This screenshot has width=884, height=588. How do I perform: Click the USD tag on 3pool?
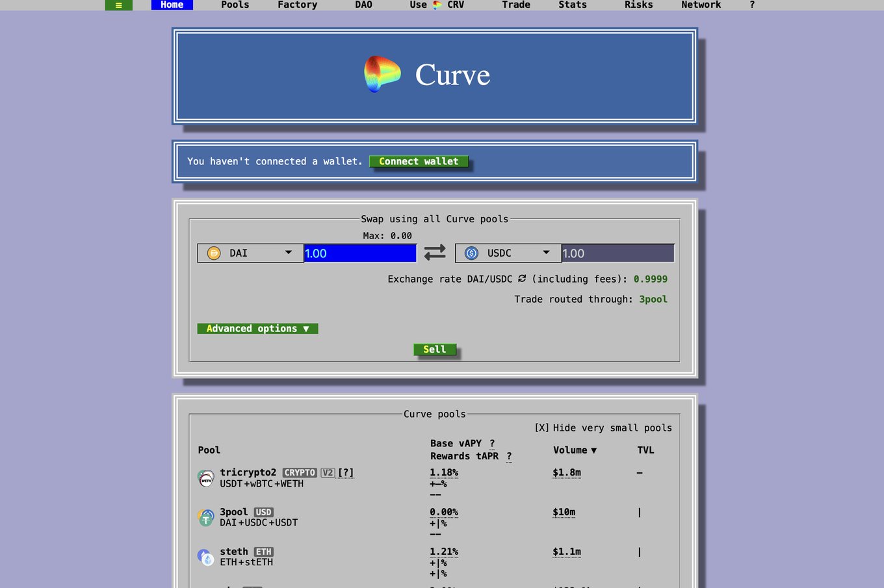[263, 513]
